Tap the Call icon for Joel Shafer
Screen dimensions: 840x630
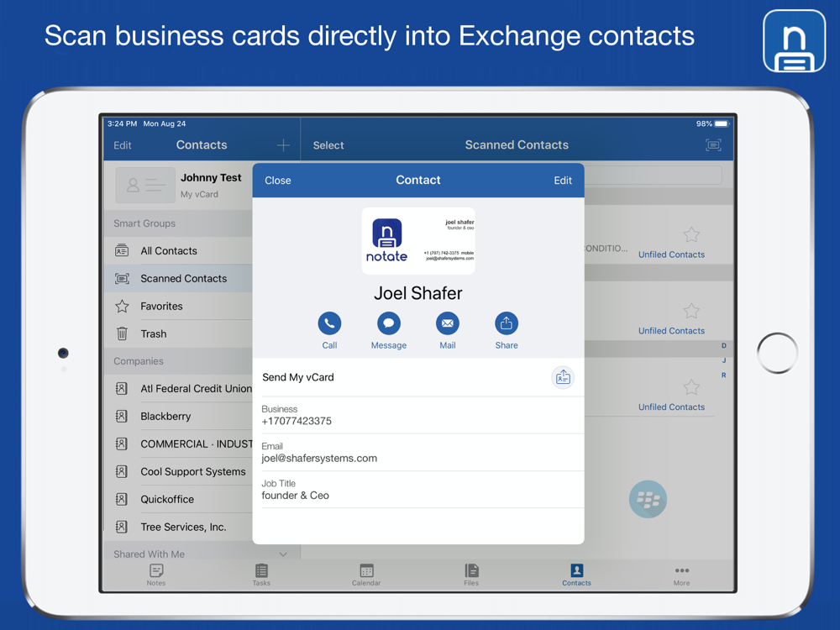click(329, 323)
